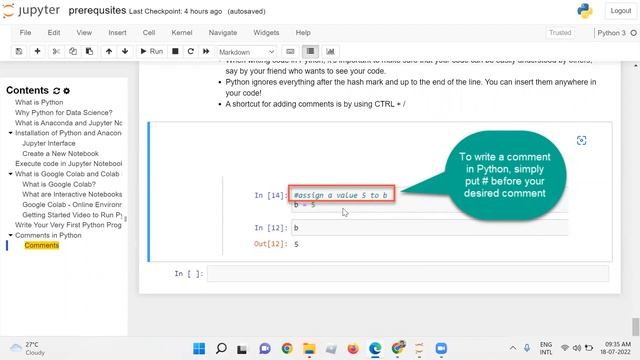Click the Jupyter logo
The image size is (640, 360).
click(32, 11)
